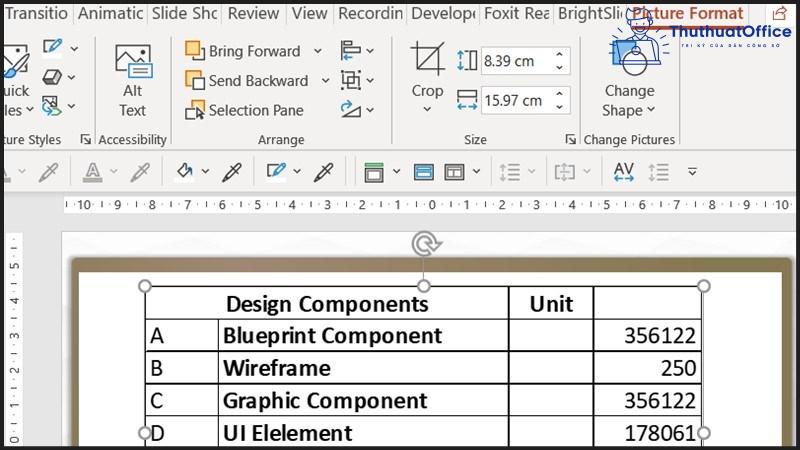Screen dimensions: 800x450
Task: Open the Rotate objects menu
Action: [x=357, y=109]
